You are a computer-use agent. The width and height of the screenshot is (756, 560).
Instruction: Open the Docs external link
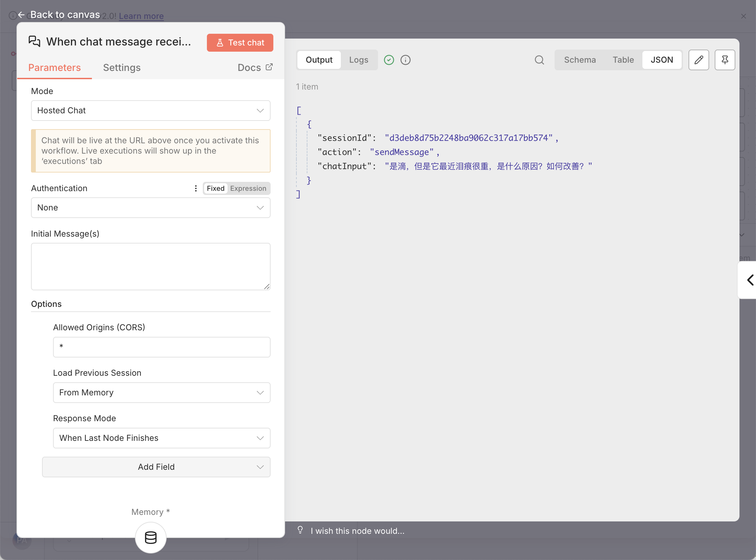coord(255,68)
